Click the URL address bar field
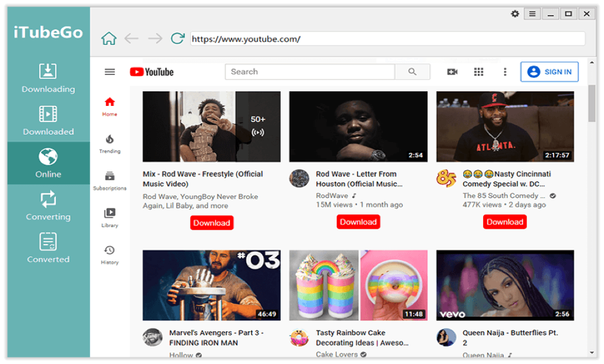 (387, 39)
